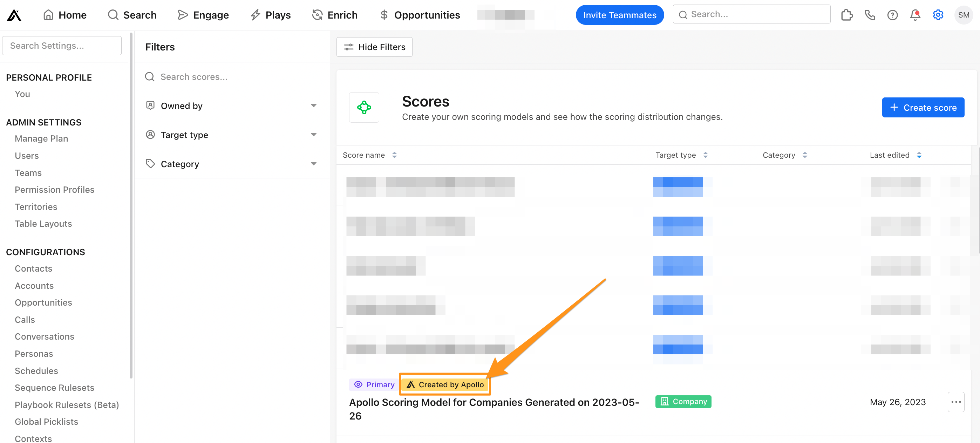Select the Plays lightning icon
980x443 pixels.
tap(255, 14)
